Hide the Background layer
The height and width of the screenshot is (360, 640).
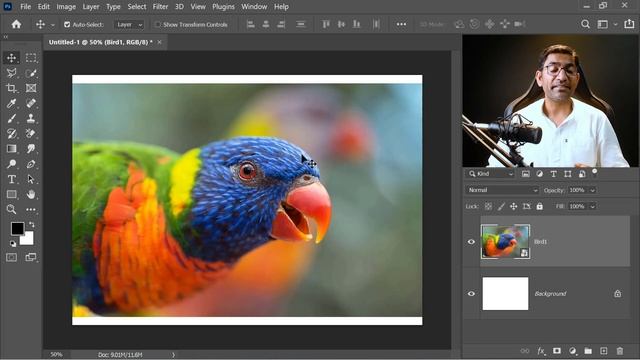coord(471,293)
